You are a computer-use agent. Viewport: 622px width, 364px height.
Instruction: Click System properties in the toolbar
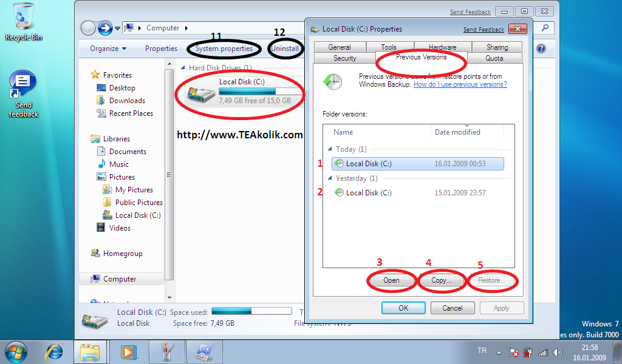point(224,49)
